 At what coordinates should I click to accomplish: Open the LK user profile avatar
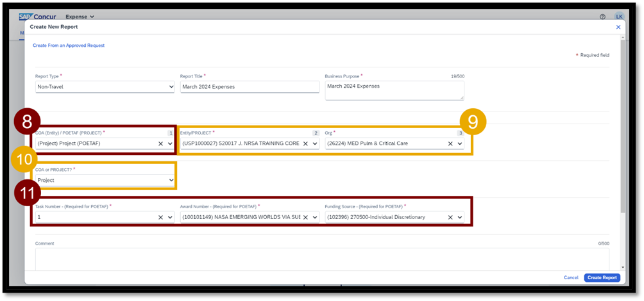[x=619, y=17]
